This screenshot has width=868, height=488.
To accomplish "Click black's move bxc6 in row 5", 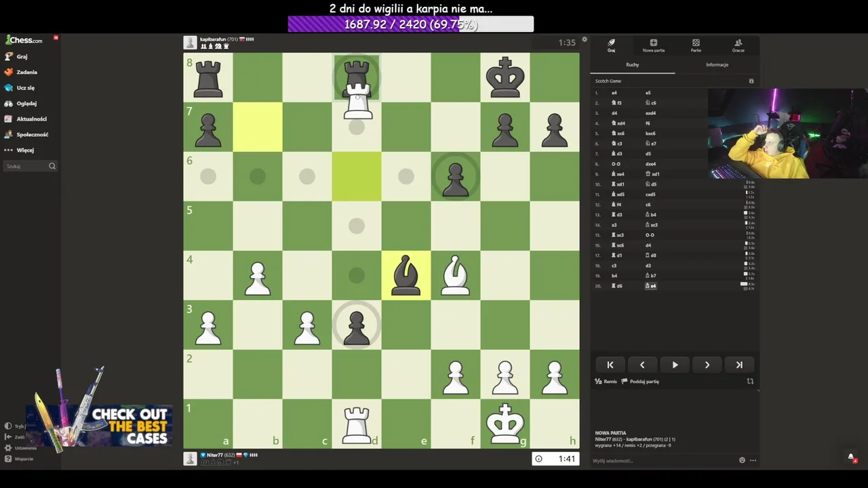I will pos(651,134).
